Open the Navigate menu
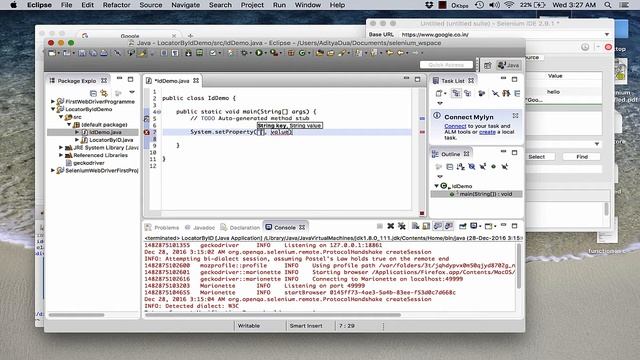 coord(185,5)
